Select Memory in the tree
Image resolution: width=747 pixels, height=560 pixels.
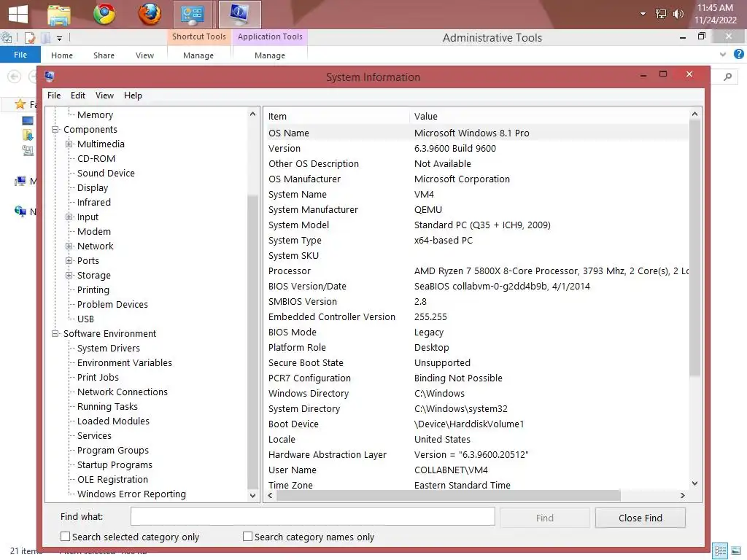pyautogui.click(x=96, y=114)
